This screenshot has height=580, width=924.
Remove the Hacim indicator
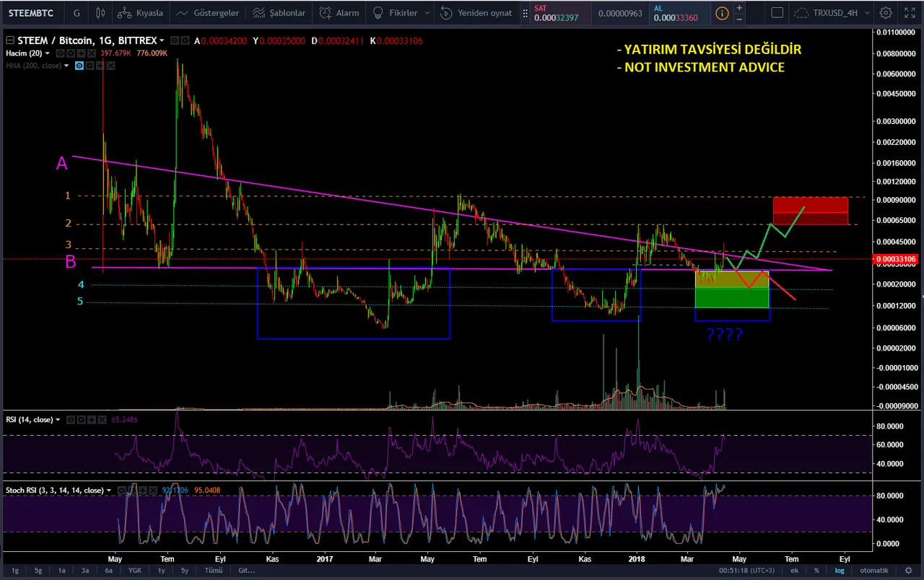pos(92,53)
